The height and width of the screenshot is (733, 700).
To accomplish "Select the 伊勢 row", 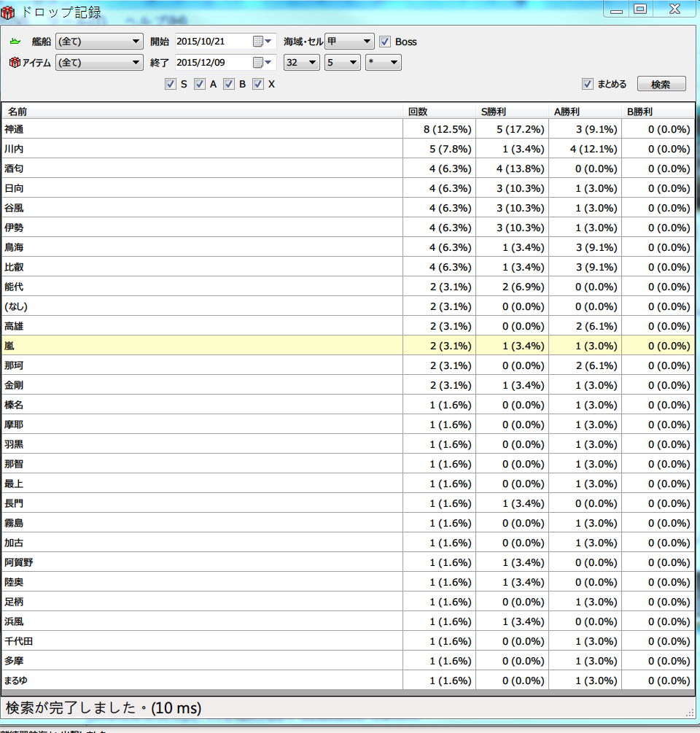I will point(348,228).
